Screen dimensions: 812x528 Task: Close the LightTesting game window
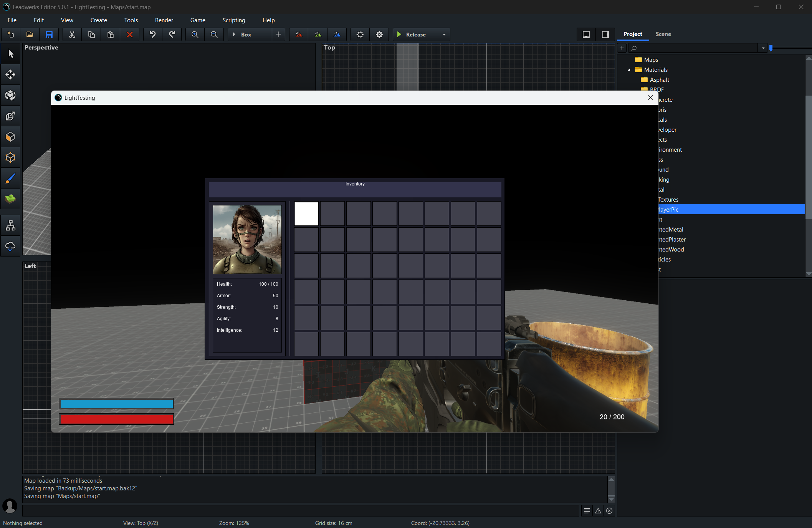(650, 98)
